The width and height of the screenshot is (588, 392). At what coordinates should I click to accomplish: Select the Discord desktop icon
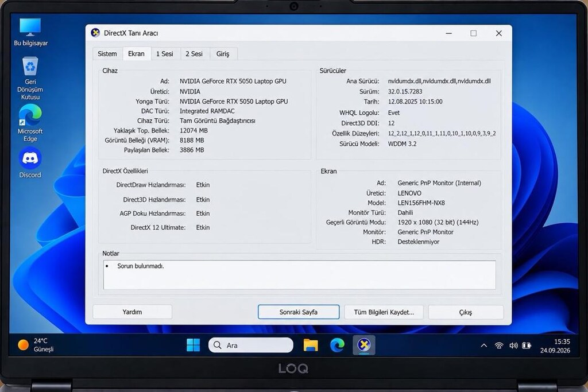(30, 162)
